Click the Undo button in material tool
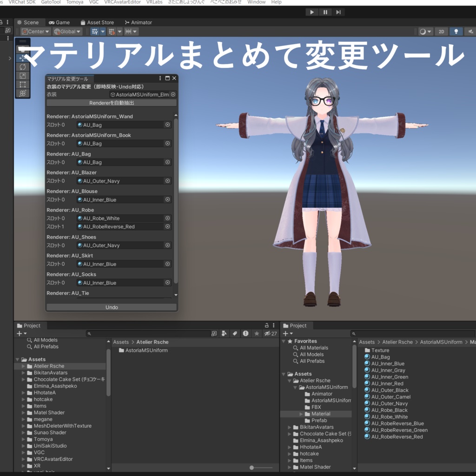Viewport: 476px width, 476px height. coord(112,307)
